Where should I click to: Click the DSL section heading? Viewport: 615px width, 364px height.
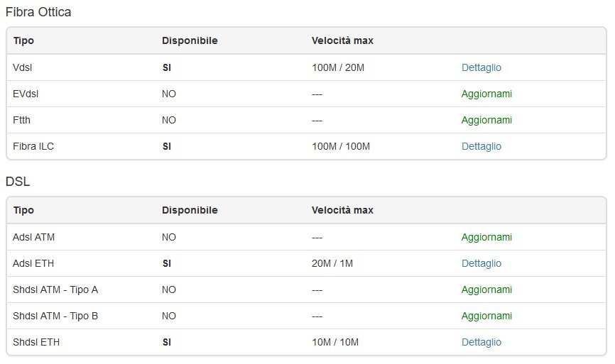coord(18,182)
